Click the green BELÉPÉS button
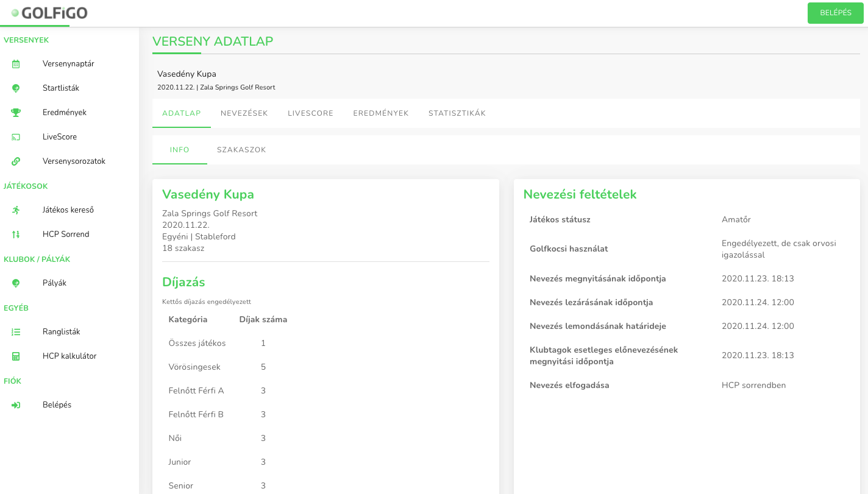 pos(836,13)
